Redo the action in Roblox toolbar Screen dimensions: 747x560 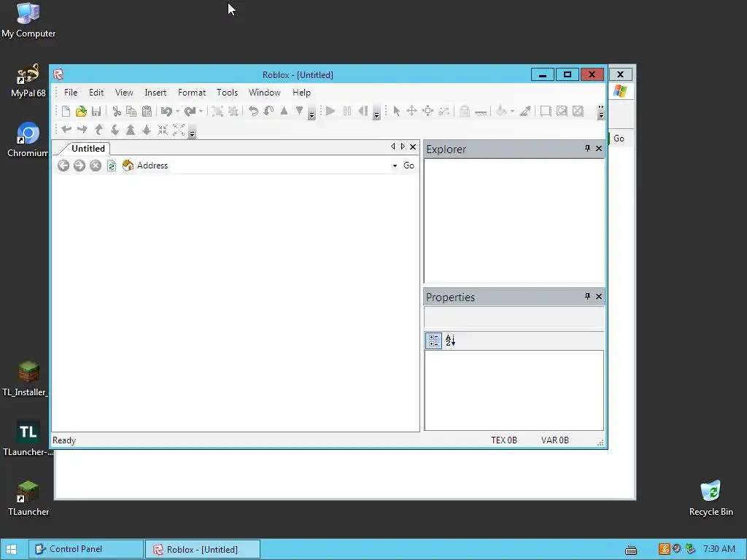click(190, 112)
